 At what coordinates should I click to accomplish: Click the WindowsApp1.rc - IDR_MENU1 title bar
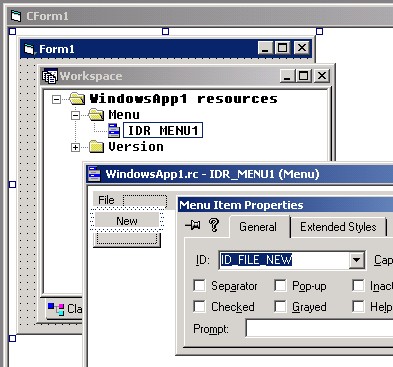tap(240, 174)
